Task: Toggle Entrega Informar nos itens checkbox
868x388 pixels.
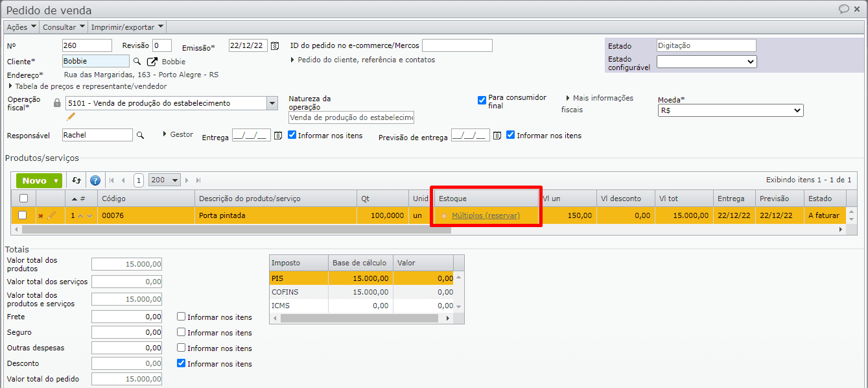Action: pos(292,135)
